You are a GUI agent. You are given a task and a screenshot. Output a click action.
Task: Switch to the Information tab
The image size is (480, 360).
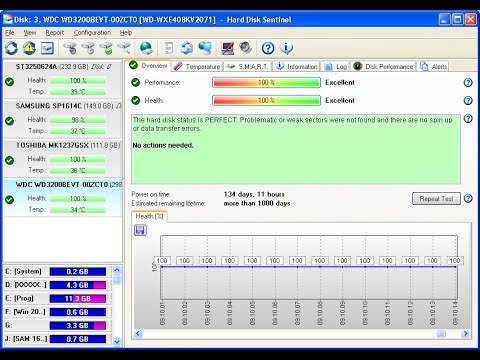[296, 66]
